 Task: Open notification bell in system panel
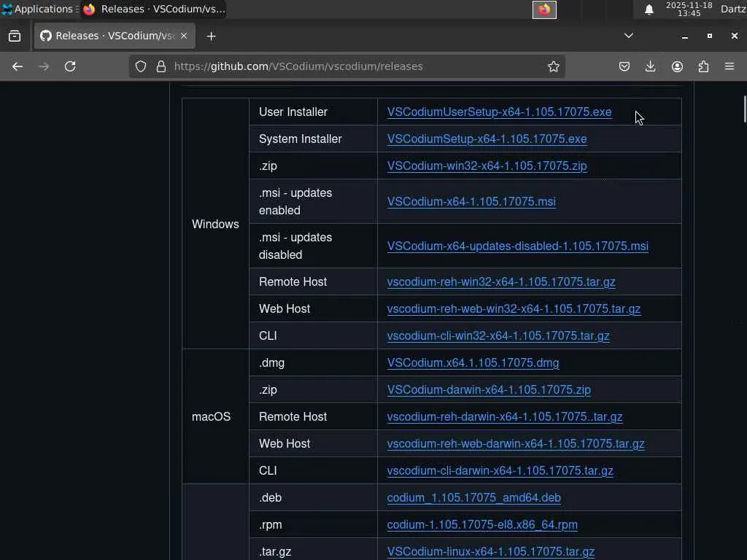[x=649, y=9]
